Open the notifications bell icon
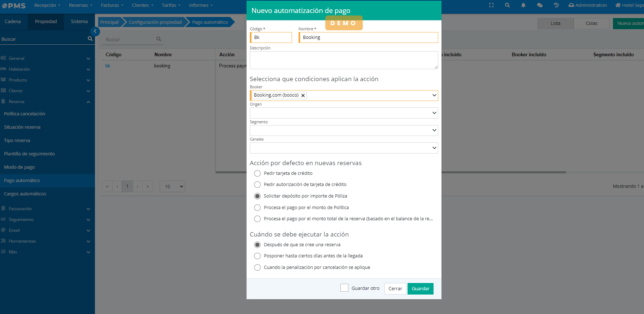Image resolution: width=644 pixels, height=314 pixels. [x=523, y=5]
